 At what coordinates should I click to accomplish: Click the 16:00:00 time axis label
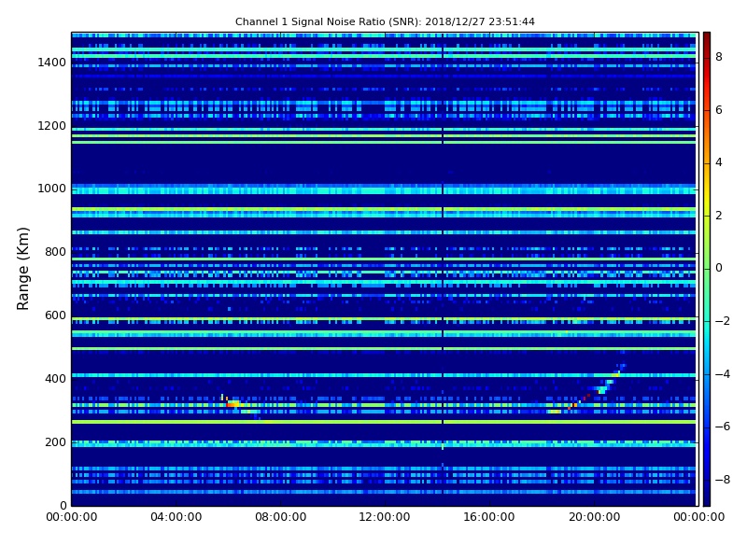click(x=488, y=517)
